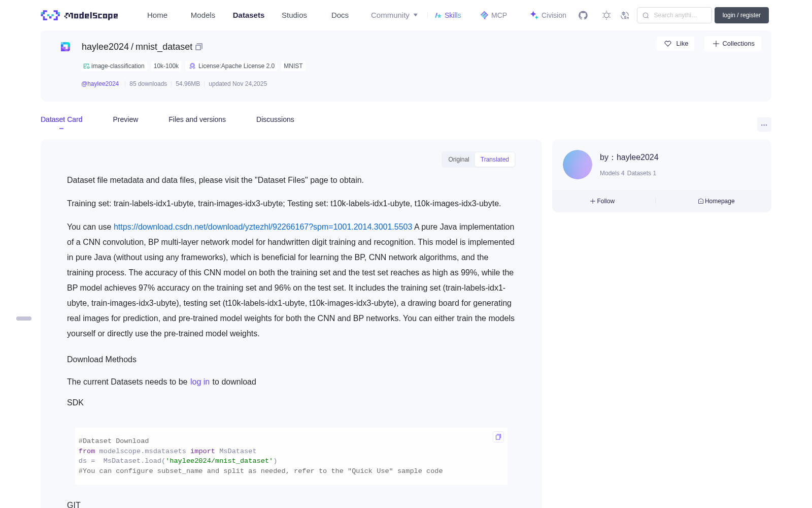Switch language with the translate icon
Viewport: 812px width, 508px height.
625,15
